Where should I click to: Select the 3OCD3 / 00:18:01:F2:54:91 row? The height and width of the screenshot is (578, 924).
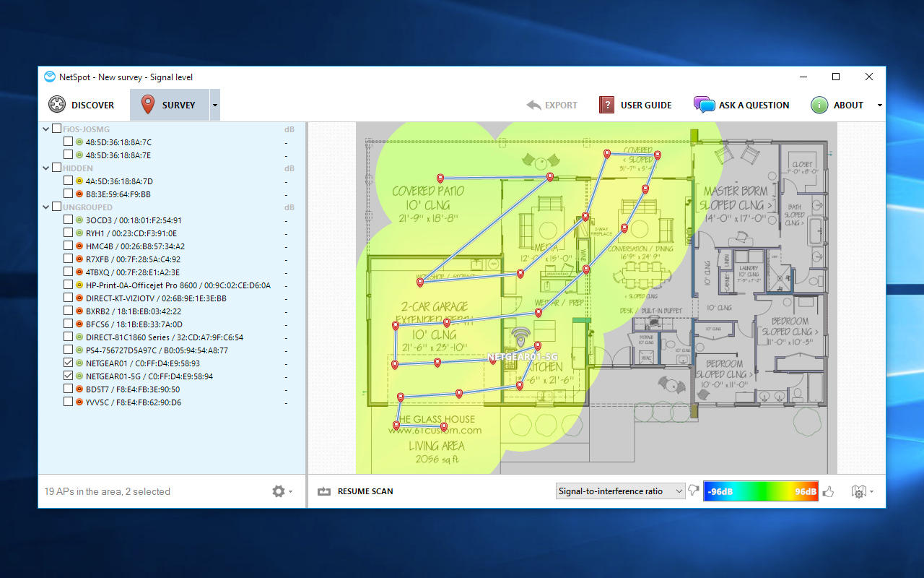click(x=172, y=220)
